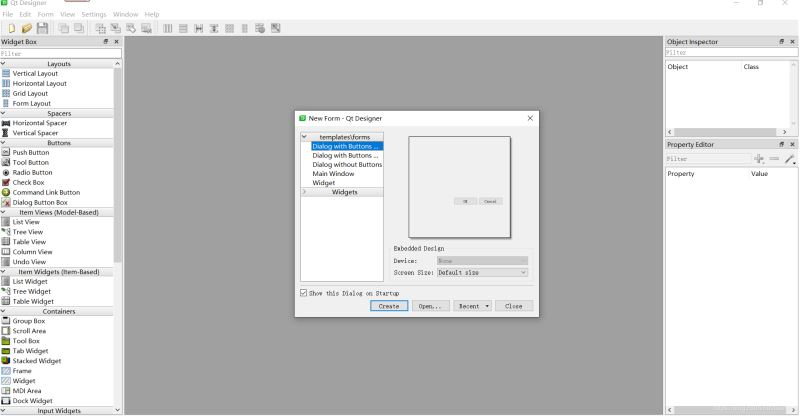This screenshot has height=416, width=800.
Task: Click the Push Button widget icon
Action: tap(6, 152)
